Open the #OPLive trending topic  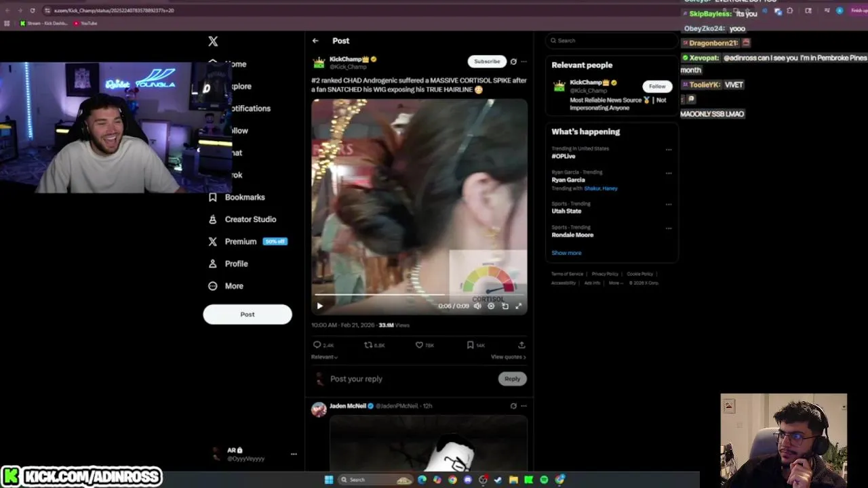564,157
